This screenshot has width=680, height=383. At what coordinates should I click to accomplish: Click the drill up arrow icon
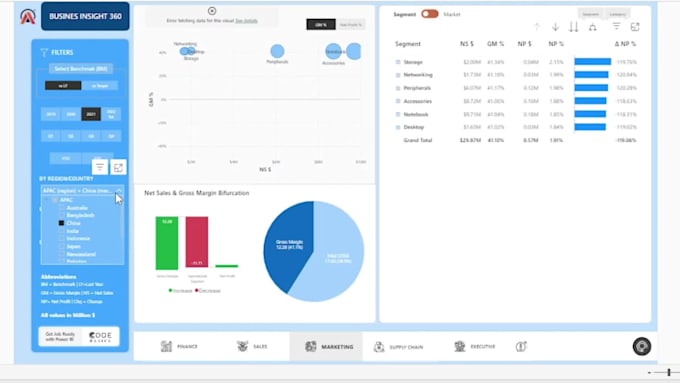[537, 27]
